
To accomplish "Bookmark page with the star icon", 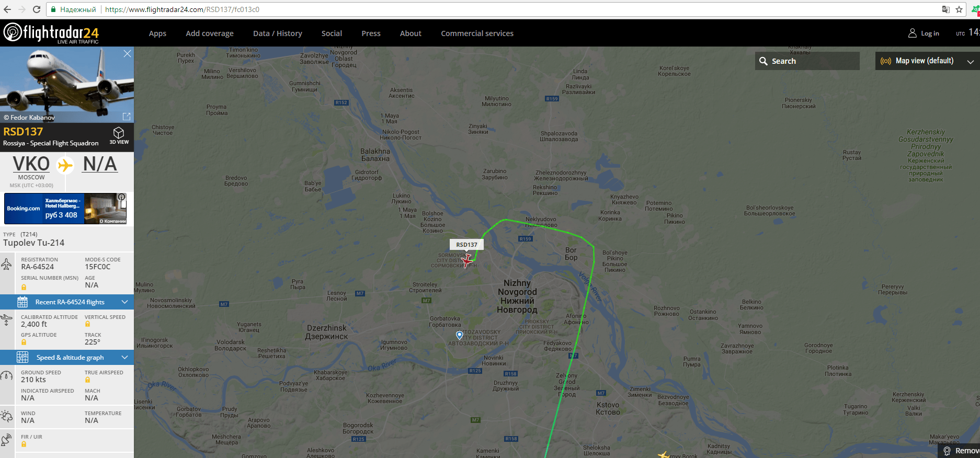I will (959, 9).
